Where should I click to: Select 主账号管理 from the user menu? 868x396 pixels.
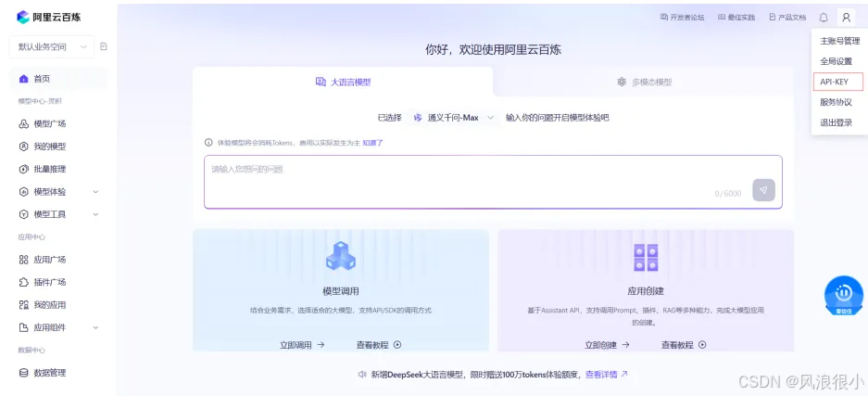click(840, 41)
